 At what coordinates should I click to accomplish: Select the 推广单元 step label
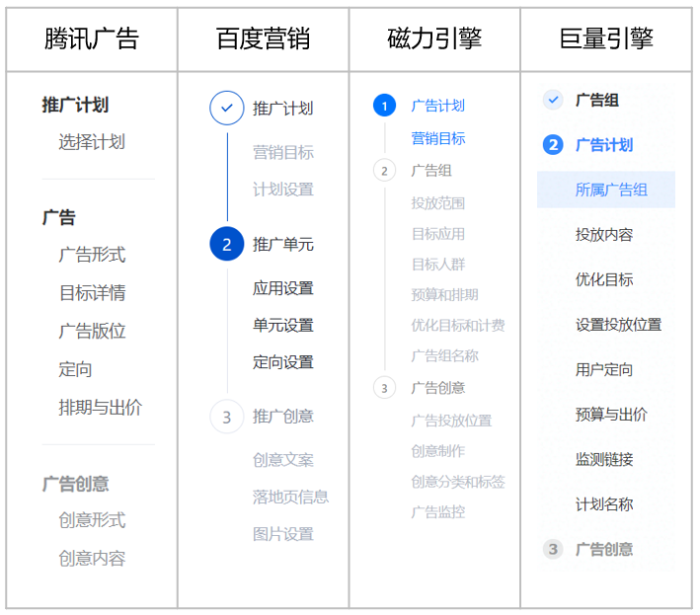283,245
